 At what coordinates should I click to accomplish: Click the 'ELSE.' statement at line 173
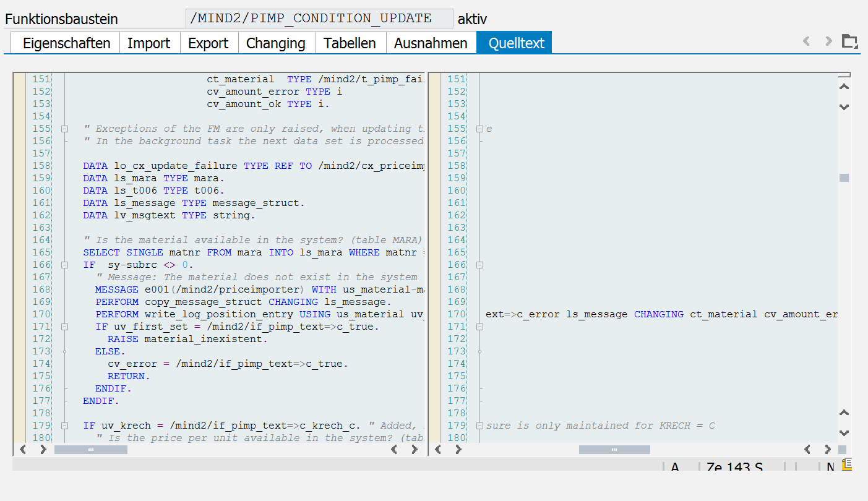tap(110, 351)
